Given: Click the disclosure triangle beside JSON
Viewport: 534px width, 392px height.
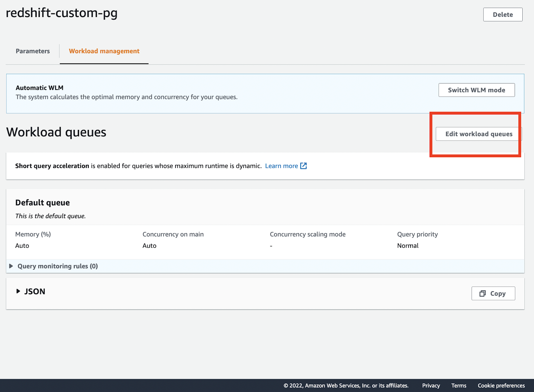Looking at the screenshot, I should click(x=18, y=291).
